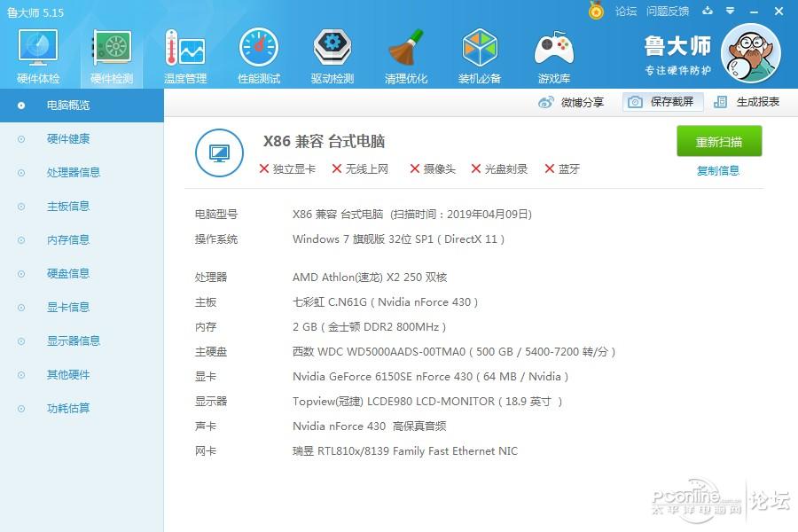Click the 操作系统 Windows 7 旗舰版 value
This screenshot has height=532, width=798.
[398, 239]
